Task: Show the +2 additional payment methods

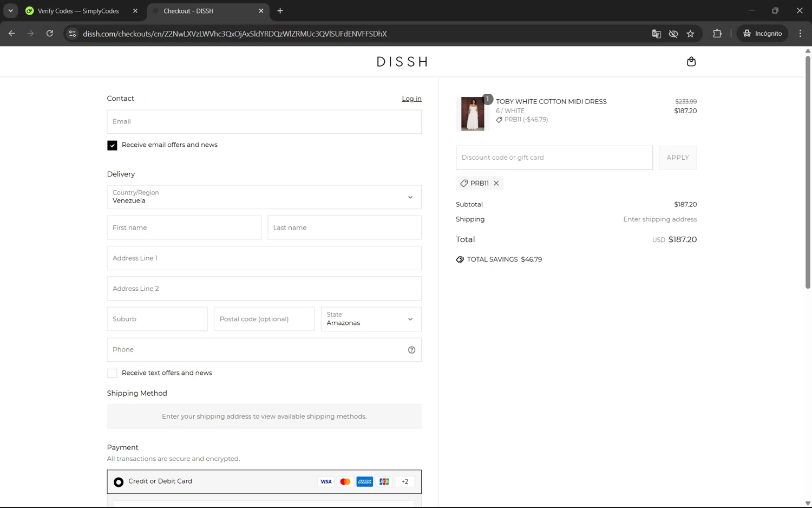Action: (x=405, y=481)
